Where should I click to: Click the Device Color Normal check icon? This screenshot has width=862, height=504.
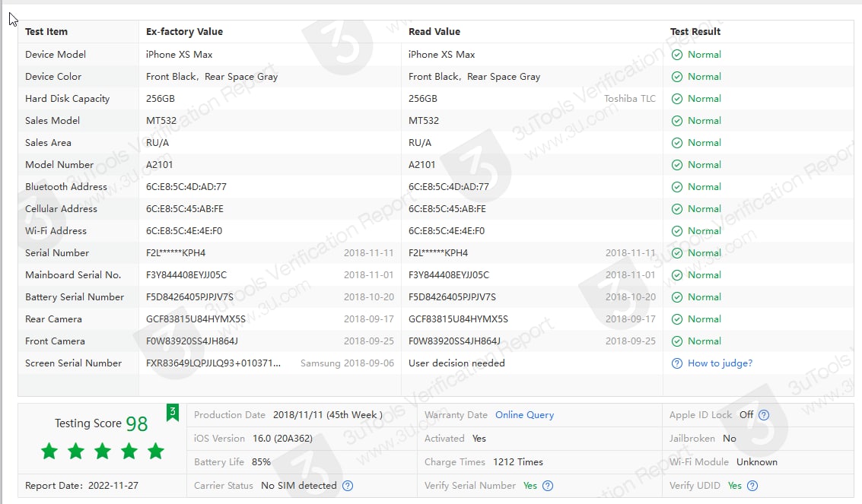[x=677, y=77]
